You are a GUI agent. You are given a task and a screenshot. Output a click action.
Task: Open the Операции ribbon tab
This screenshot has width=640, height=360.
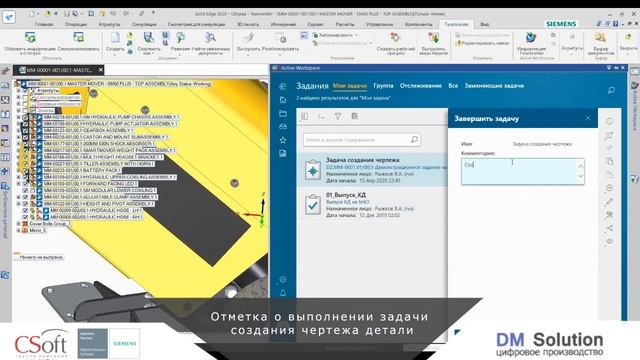(x=76, y=24)
